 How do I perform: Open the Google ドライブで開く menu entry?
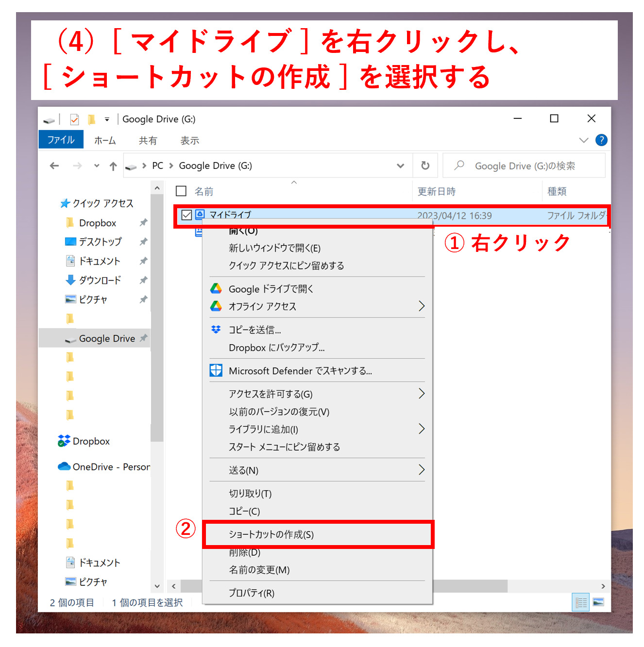coord(317,289)
